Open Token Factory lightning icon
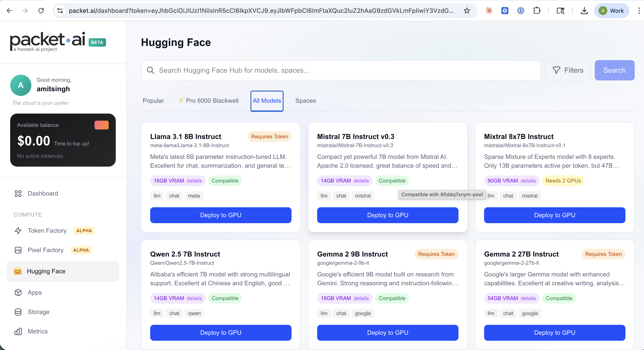The width and height of the screenshot is (644, 350). coord(18,230)
